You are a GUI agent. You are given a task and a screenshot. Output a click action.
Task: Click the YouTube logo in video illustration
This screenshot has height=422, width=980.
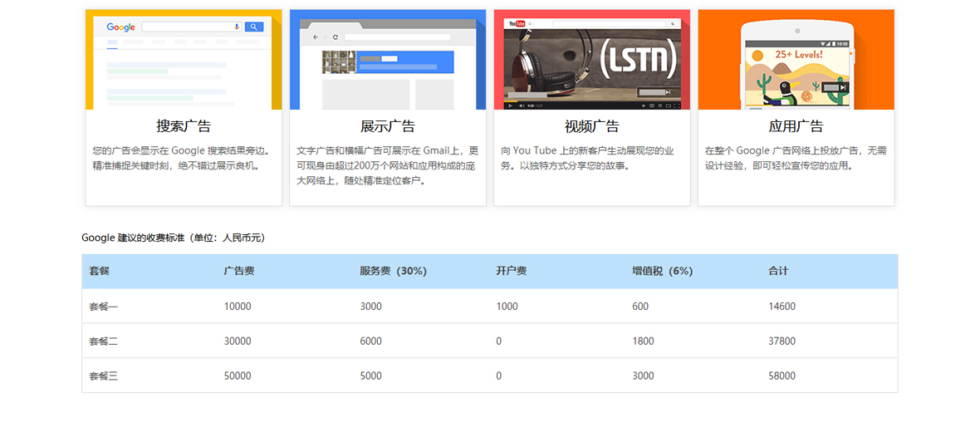pyautogui.click(x=517, y=23)
